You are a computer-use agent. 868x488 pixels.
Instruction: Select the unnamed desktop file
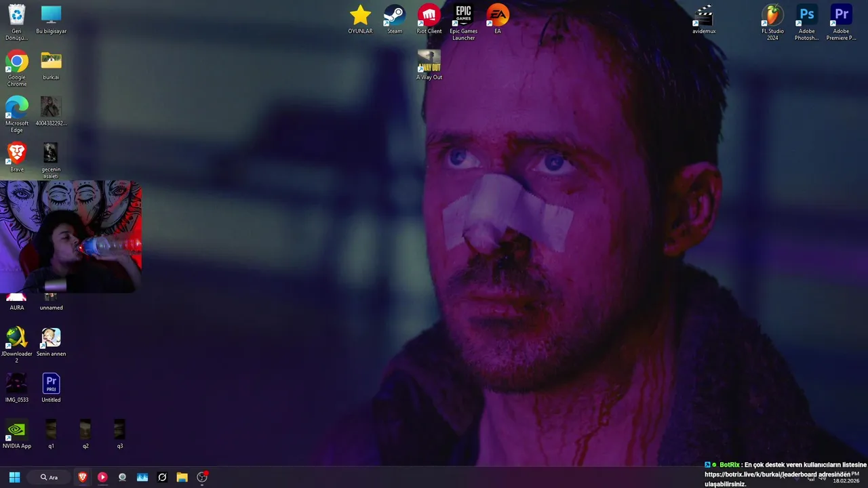[x=51, y=302]
